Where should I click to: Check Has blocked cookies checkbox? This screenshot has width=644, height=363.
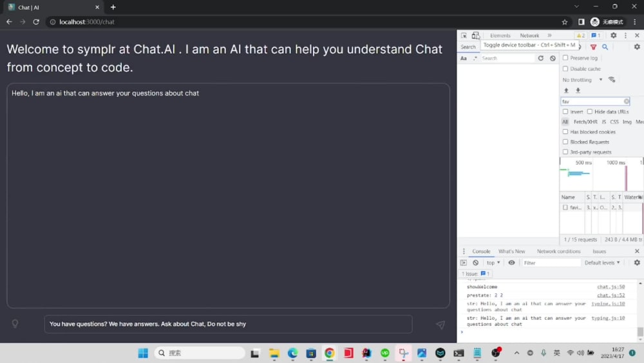565,132
